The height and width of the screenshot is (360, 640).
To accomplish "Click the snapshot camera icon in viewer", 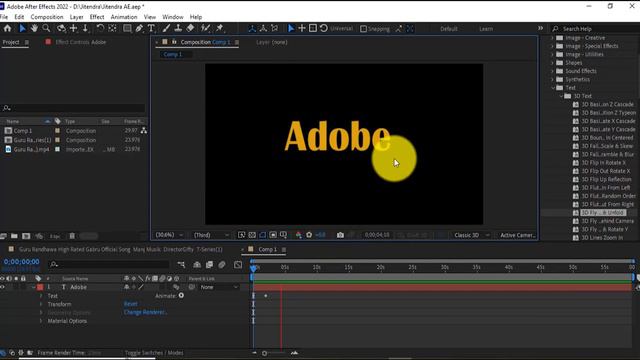I will (x=340, y=235).
